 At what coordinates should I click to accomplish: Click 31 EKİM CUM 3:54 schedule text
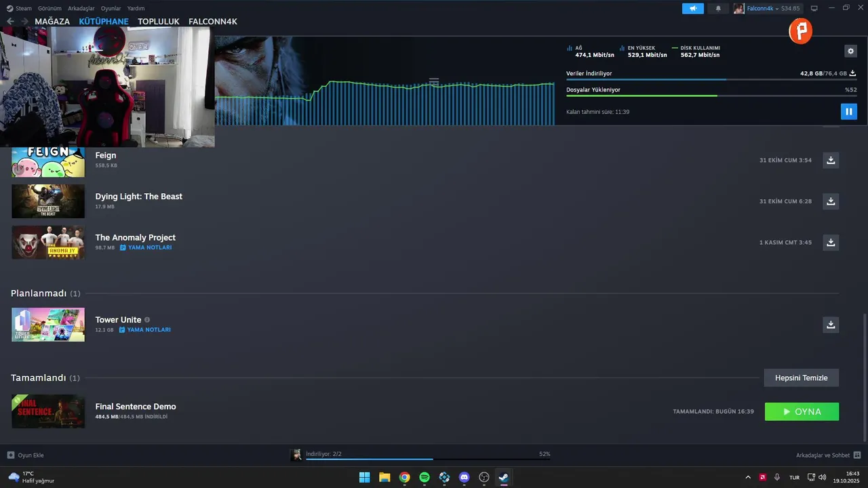pos(785,161)
